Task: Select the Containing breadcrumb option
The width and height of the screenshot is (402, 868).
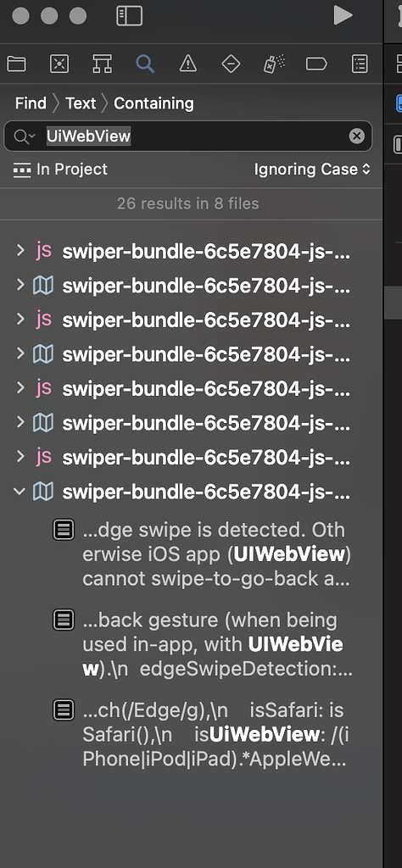Action: click(x=154, y=103)
